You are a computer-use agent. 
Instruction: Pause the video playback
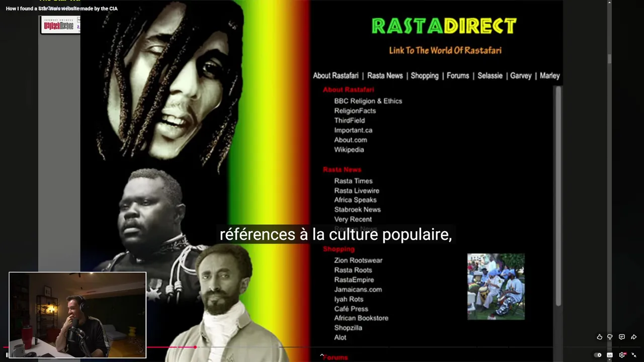[7, 355]
